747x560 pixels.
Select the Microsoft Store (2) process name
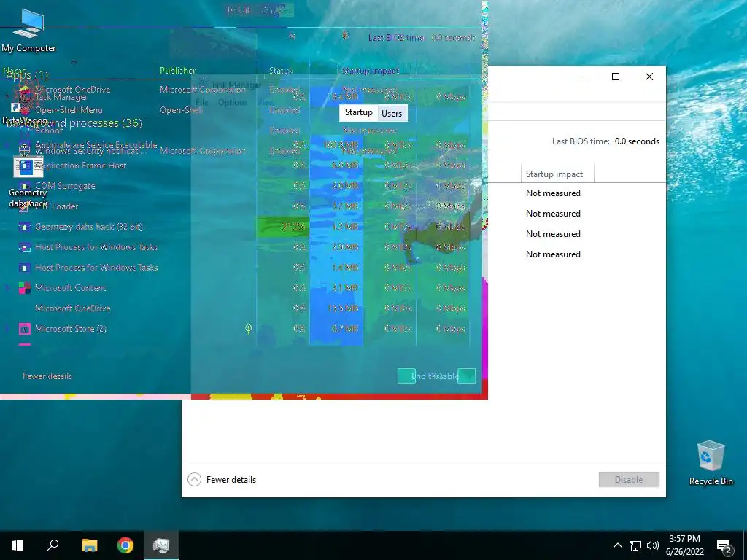[71, 329]
